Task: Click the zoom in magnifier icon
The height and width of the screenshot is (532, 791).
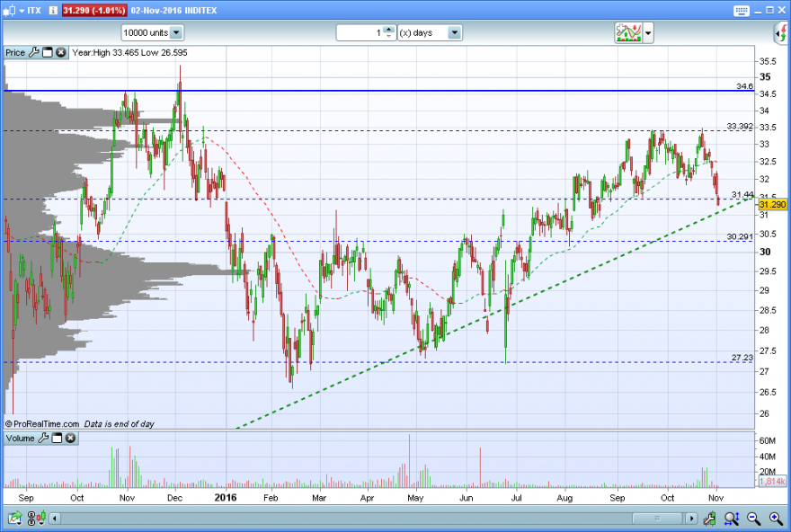Action: (x=776, y=518)
